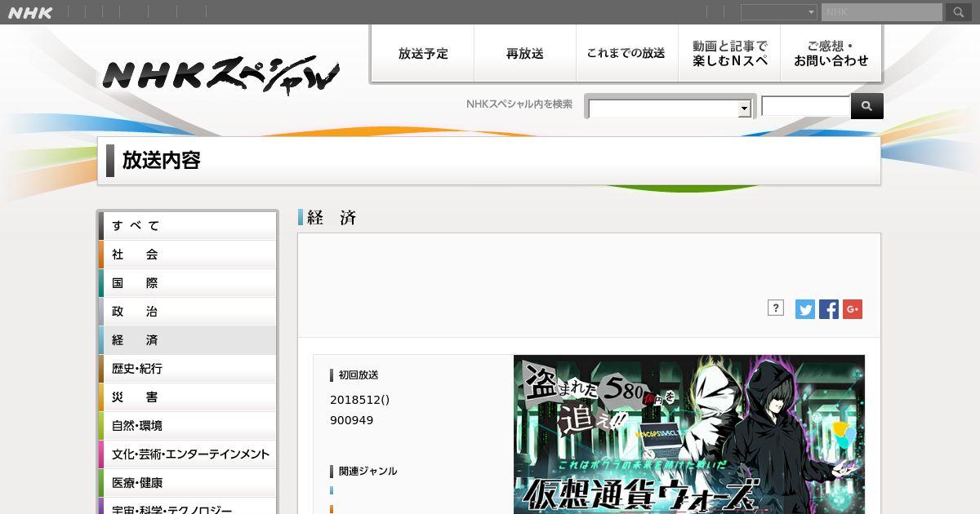Image resolution: width=980 pixels, height=514 pixels.
Task: Select 社会 genre in sidebar
Action: (188, 255)
